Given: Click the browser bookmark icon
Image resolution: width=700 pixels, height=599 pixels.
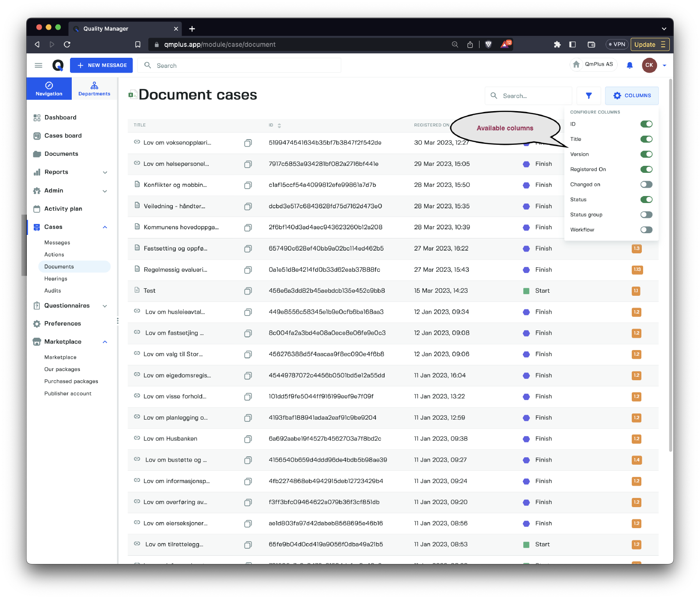Looking at the screenshot, I should (138, 44).
